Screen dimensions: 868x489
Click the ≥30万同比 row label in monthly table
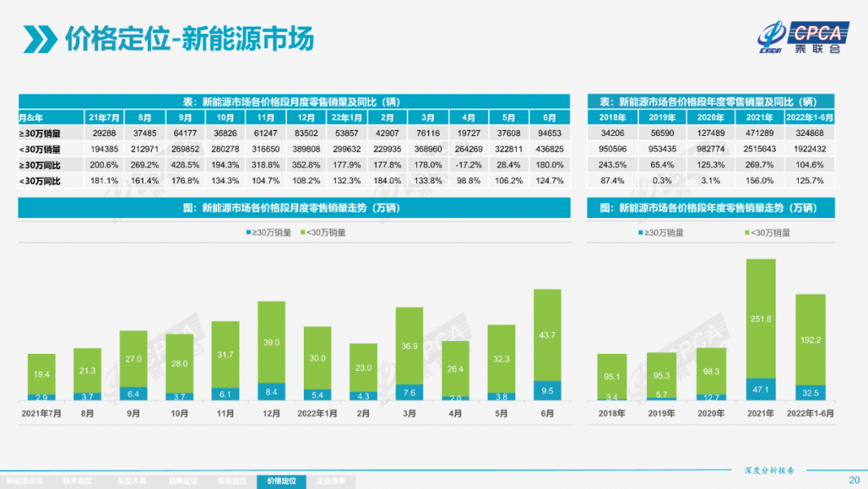[x=42, y=165]
